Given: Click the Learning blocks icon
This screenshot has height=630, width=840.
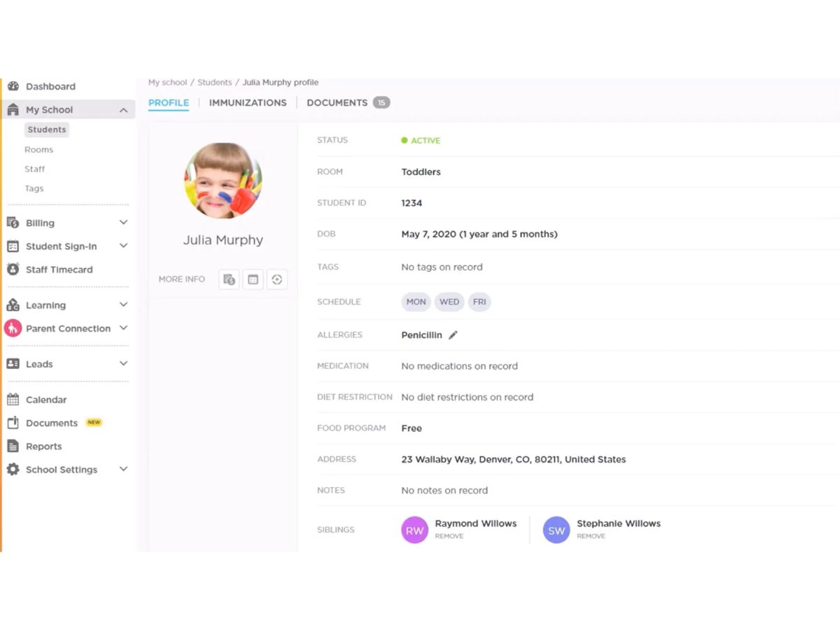Looking at the screenshot, I should point(13,305).
